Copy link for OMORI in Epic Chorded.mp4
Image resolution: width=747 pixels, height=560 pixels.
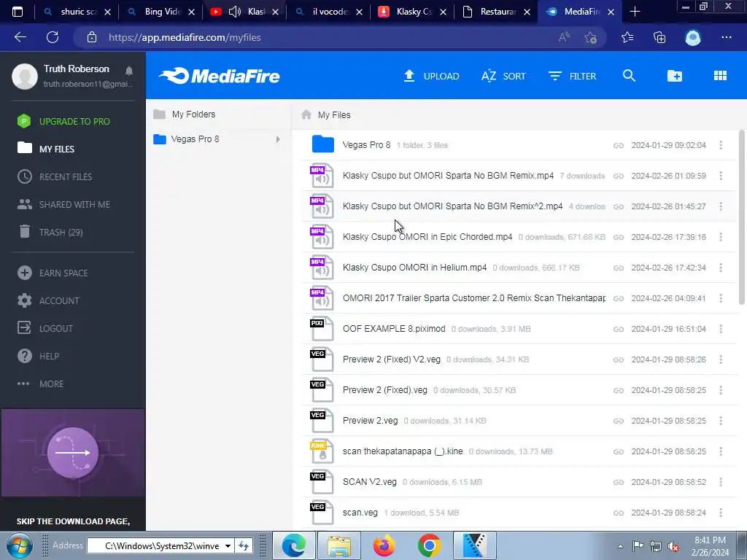coord(619,237)
